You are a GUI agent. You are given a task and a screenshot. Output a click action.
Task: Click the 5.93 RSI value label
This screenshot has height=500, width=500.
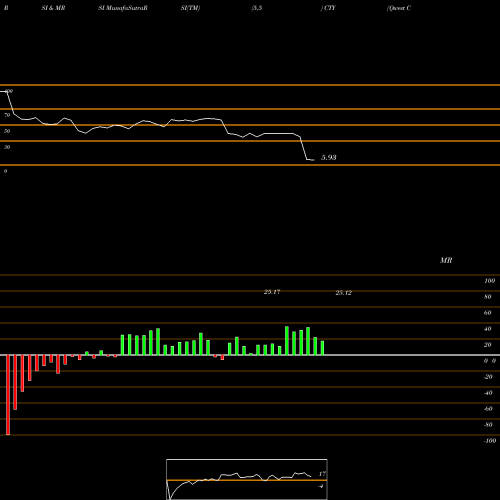328,157
